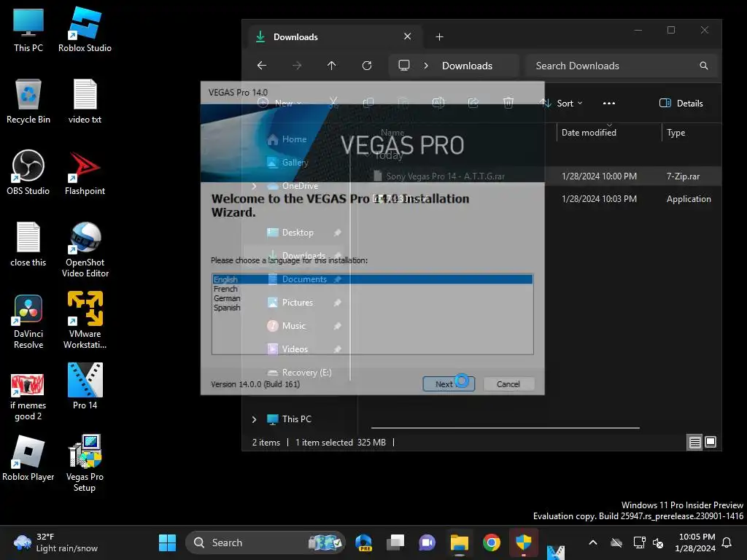Screen dimensions: 747x560
Task: Open the chat camera app in taskbar
Action: click(x=427, y=542)
